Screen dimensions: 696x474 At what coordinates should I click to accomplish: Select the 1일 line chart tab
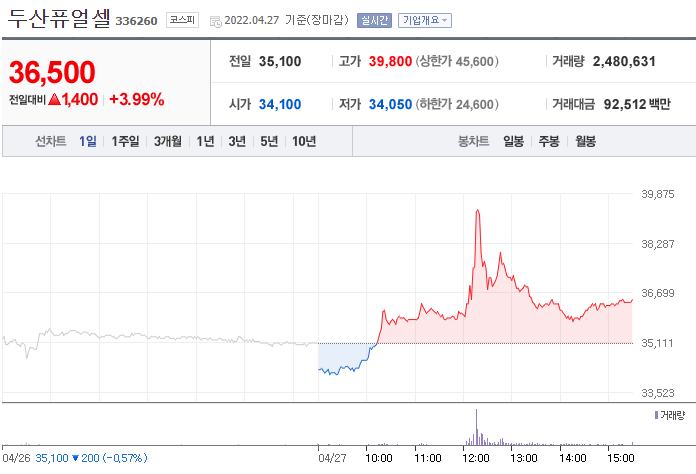point(87,141)
